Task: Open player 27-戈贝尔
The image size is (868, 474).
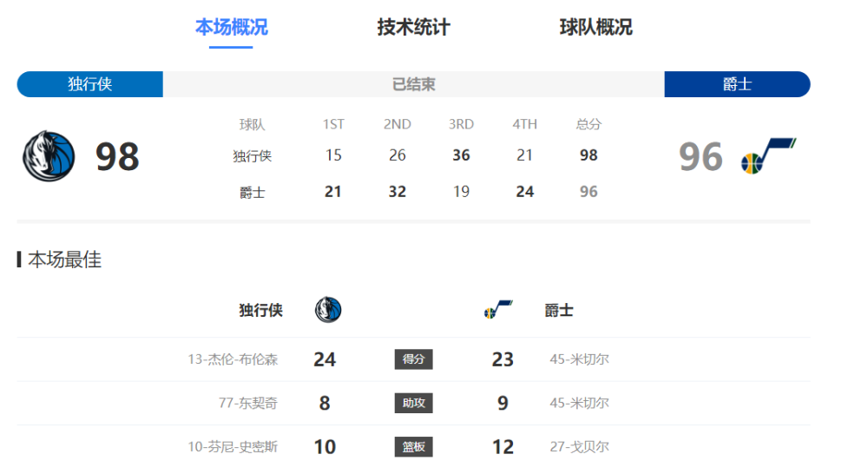Action: (579, 447)
